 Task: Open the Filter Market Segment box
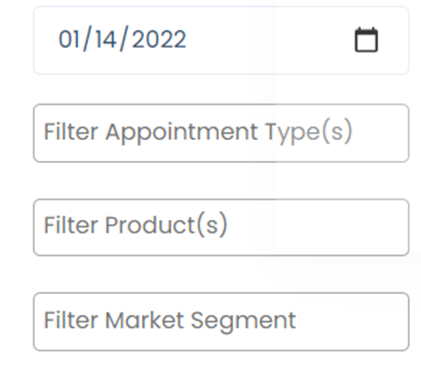(x=221, y=322)
